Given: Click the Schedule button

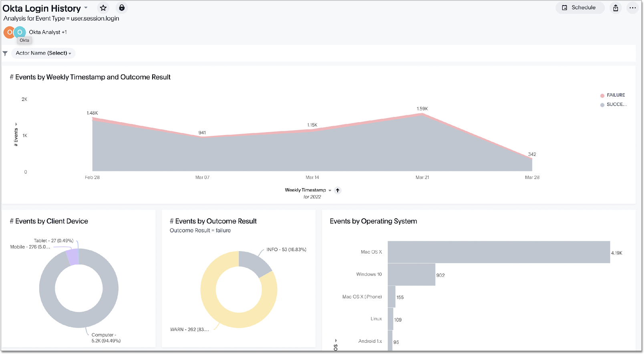Looking at the screenshot, I should [x=580, y=8].
